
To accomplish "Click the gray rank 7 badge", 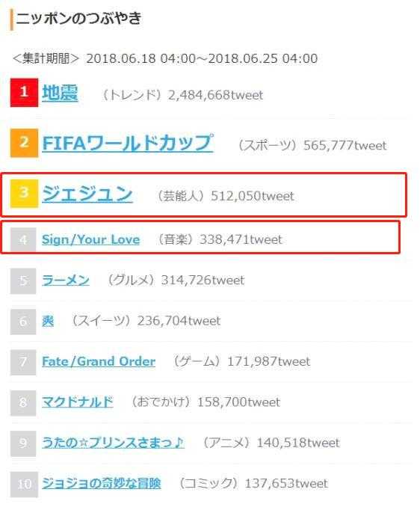I will [23, 362].
